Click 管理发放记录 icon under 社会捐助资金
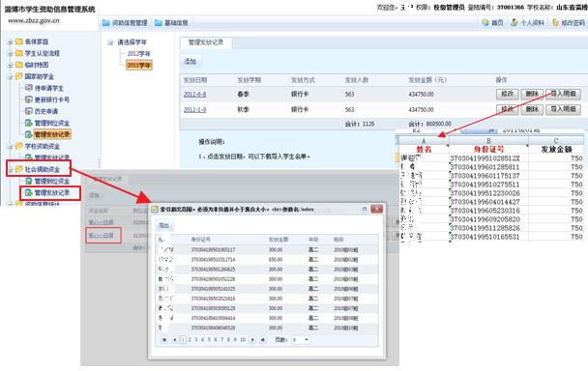The height and width of the screenshot is (371, 588). tap(29, 192)
